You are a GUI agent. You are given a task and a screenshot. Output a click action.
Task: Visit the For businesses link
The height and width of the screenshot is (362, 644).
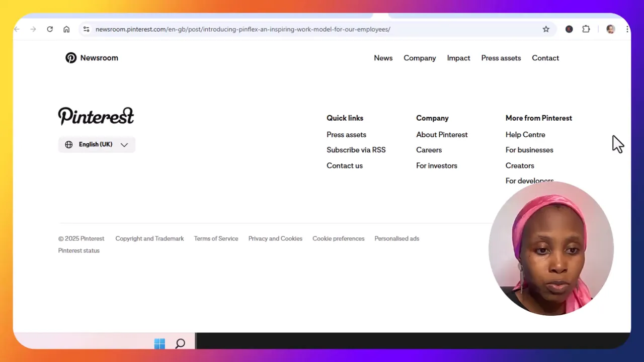(529, 150)
